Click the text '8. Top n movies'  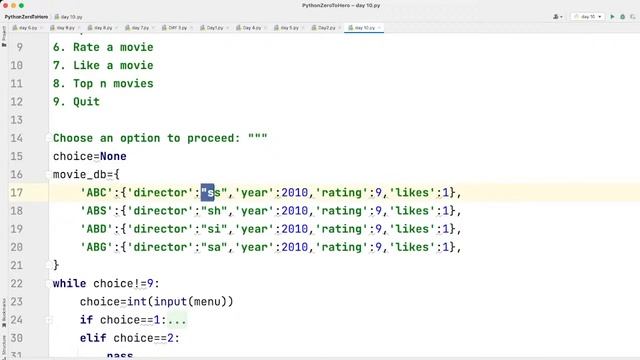pos(103,83)
